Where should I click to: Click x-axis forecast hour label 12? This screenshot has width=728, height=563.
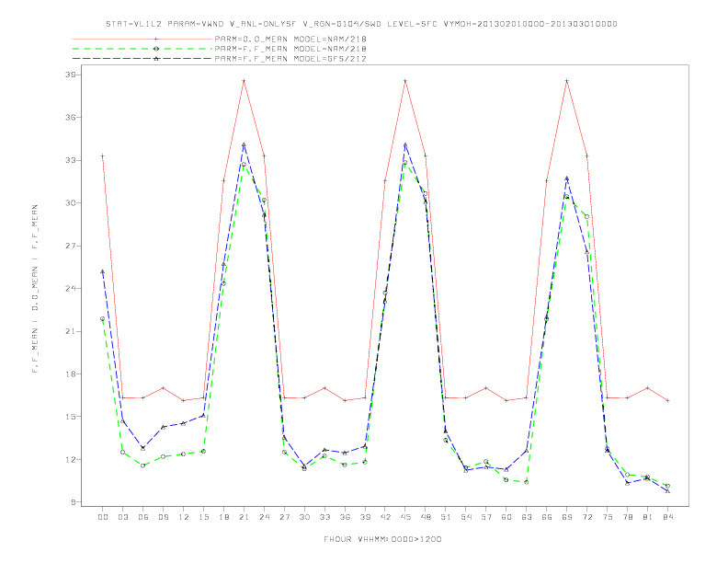pyautogui.click(x=184, y=517)
